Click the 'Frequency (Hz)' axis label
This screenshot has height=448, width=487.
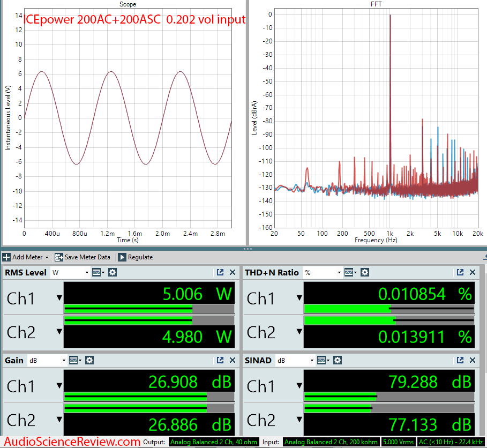click(376, 240)
